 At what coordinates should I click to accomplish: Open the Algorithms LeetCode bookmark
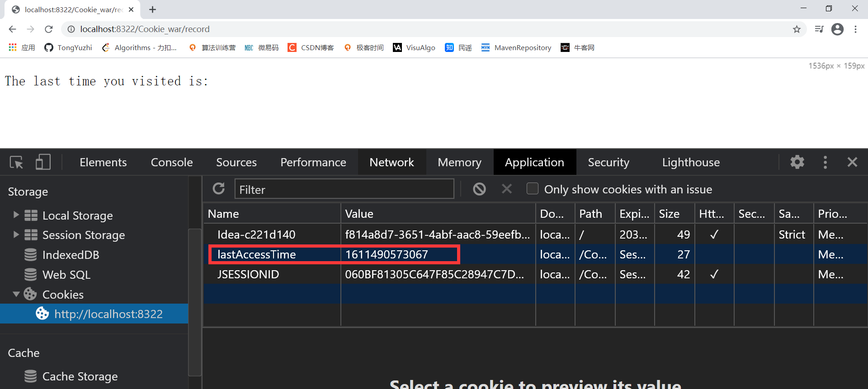coord(139,47)
